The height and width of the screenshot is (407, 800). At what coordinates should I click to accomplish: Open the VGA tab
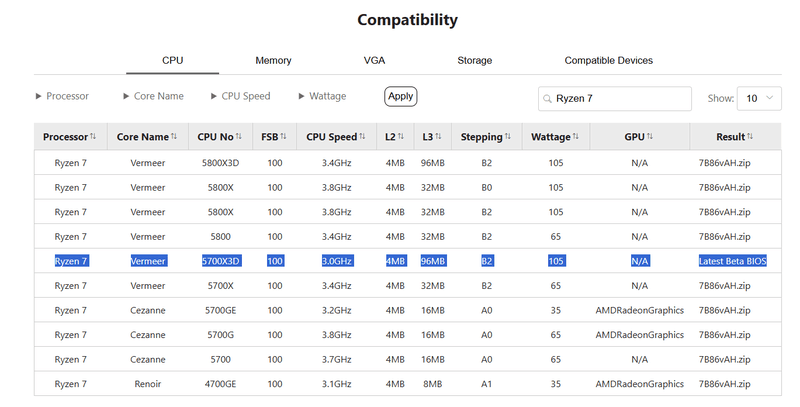[374, 60]
